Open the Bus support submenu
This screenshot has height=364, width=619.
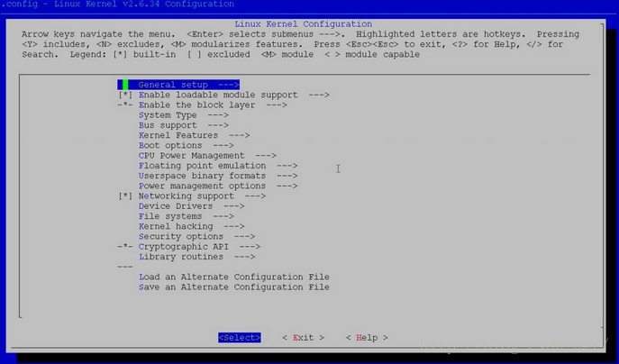pyautogui.click(x=184, y=125)
